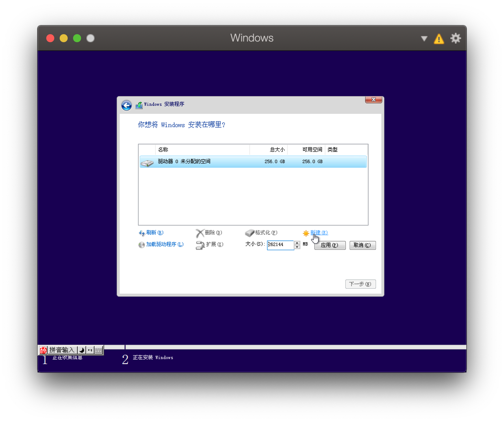Click the back arrow in the installer
The height and width of the screenshot is (422, 504).
[x=126, y=105]
